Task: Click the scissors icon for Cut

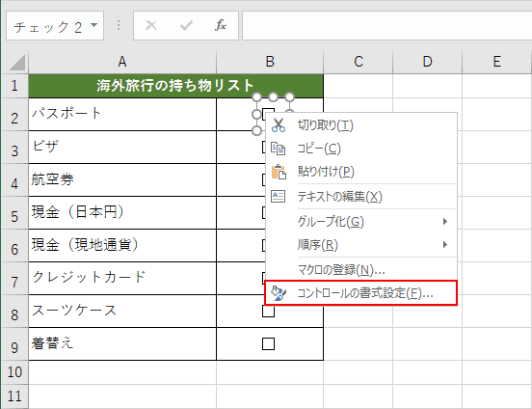Action: (279, 125)
